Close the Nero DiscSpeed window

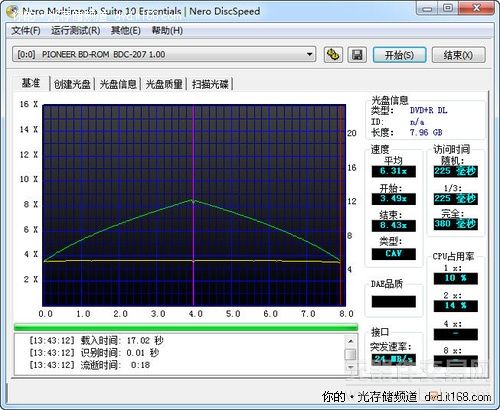coord(477,8)
